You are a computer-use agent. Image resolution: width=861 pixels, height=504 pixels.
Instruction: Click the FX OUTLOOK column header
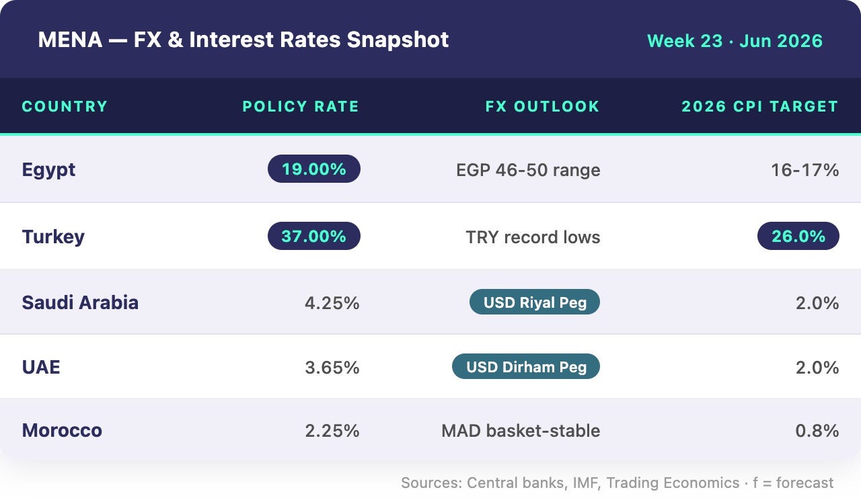point(542,106)
